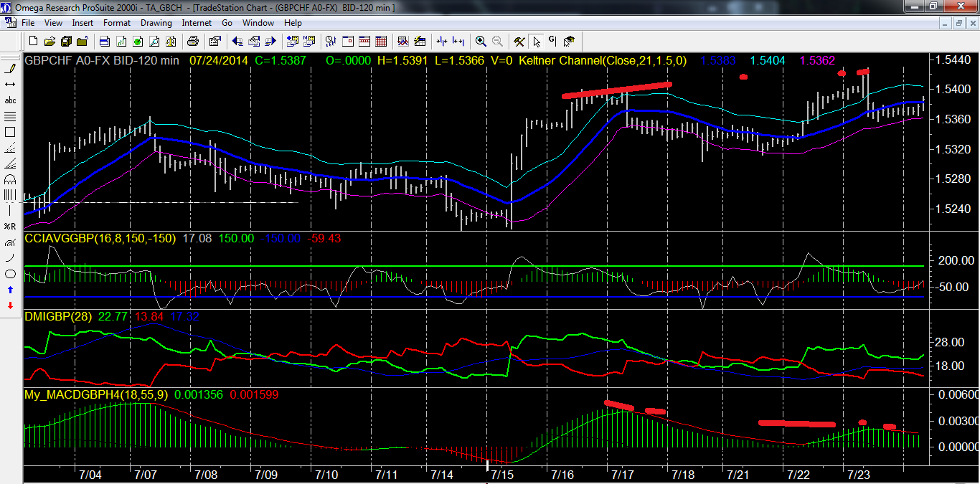Pick the red down arrow marker tool

pos(10,305)
